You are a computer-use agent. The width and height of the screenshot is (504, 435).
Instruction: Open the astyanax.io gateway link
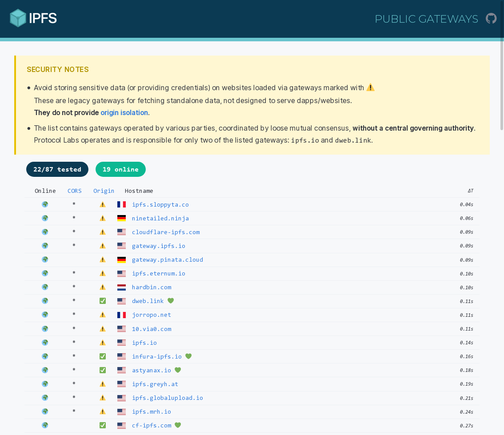152,371
